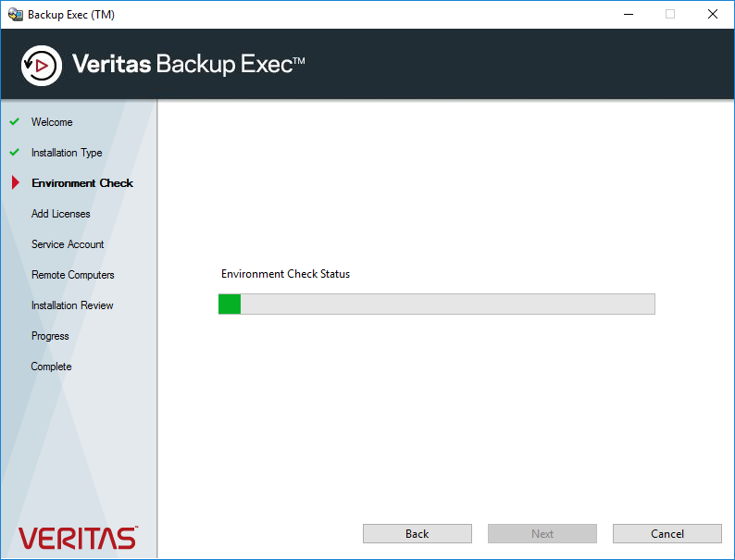This screenshot has height=560, width=735.
Task: Click the Environment Check Status label
Action: click(x=285, y=274)
